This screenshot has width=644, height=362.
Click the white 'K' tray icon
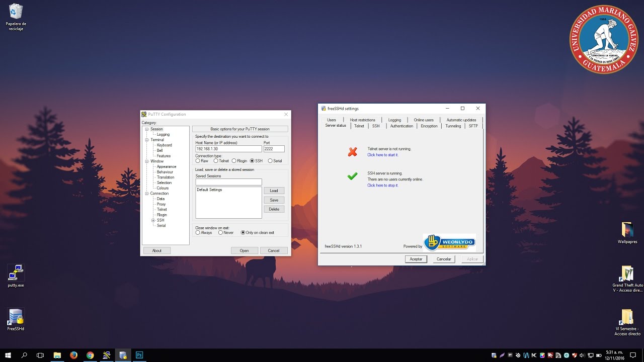click(534, 355)
